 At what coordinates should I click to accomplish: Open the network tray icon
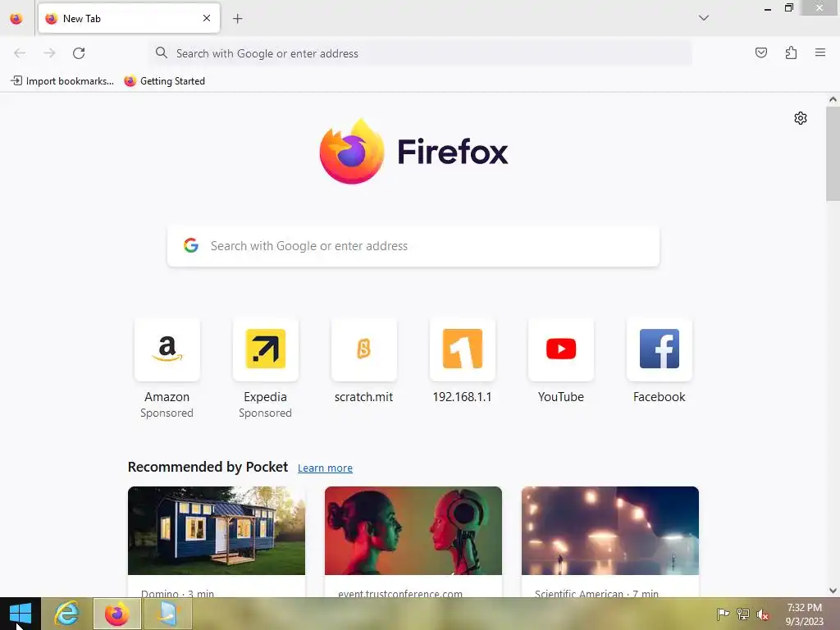743,614
